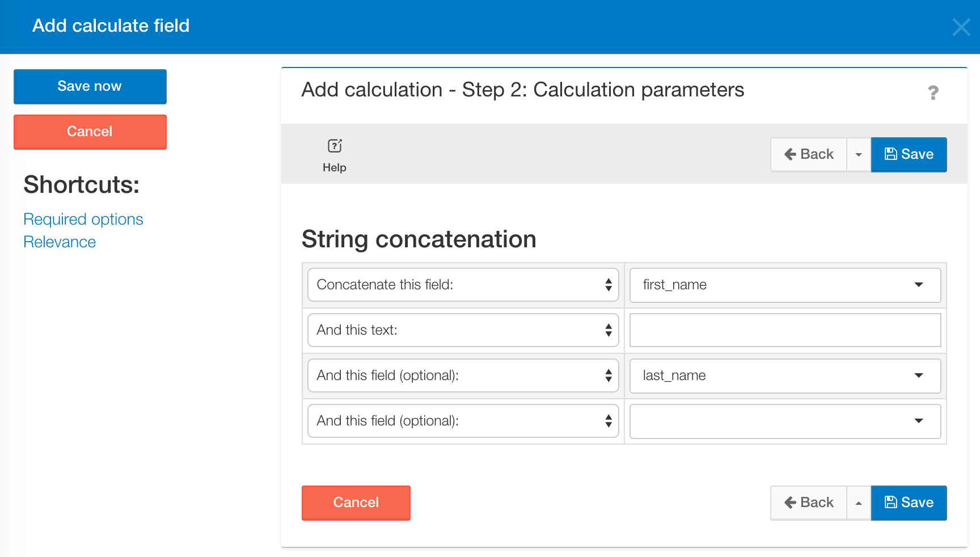The height and width of the screenshot is (557, 980).
Task: Open the type selector beside last_name
Action: point(463,375)
